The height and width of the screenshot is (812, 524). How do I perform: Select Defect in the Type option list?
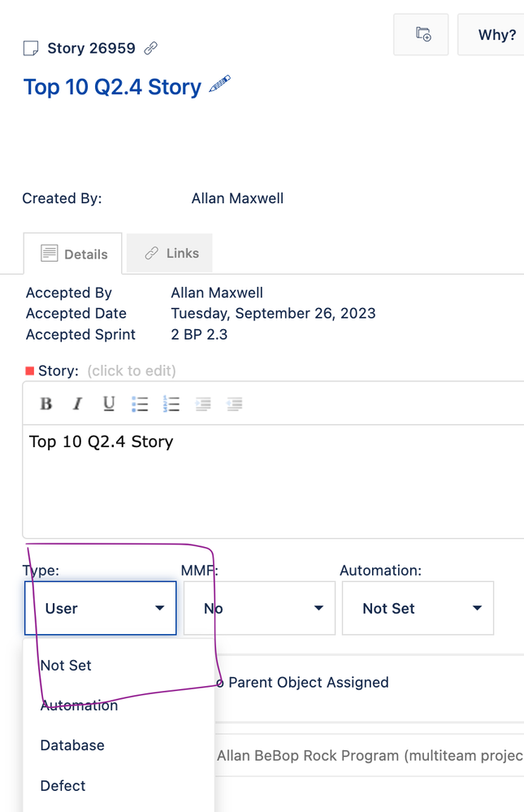(63, 785)
